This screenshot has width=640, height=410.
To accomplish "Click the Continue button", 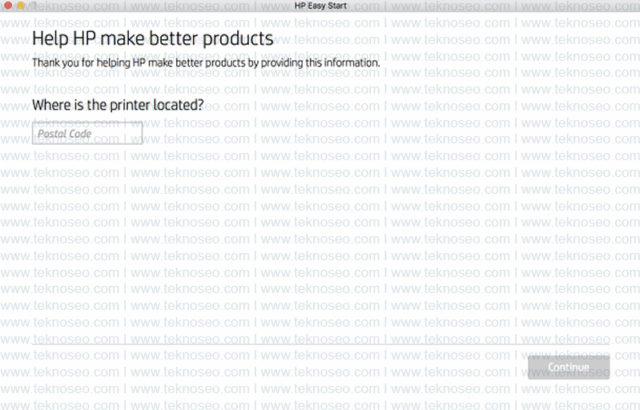I will 569,367.
